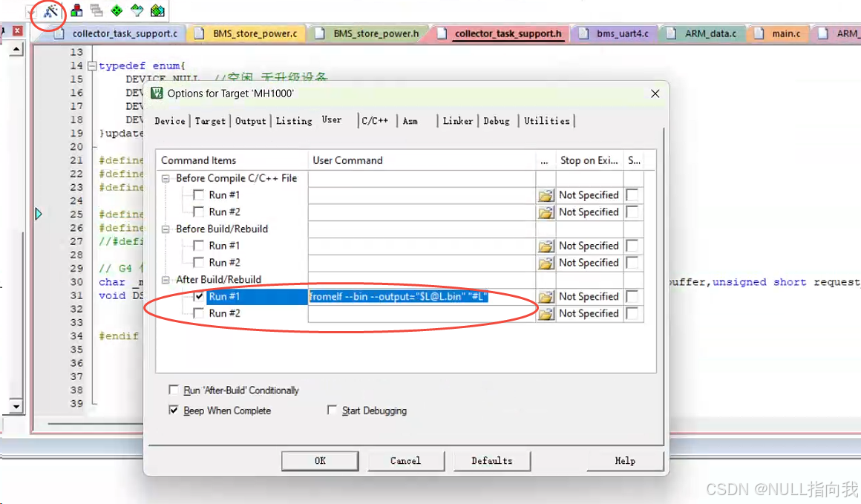The height and width of the screenshot is (504, 861).
Task: Enable Before Build/Rebuild Run #1 checkbox
Action: [199, 246]
